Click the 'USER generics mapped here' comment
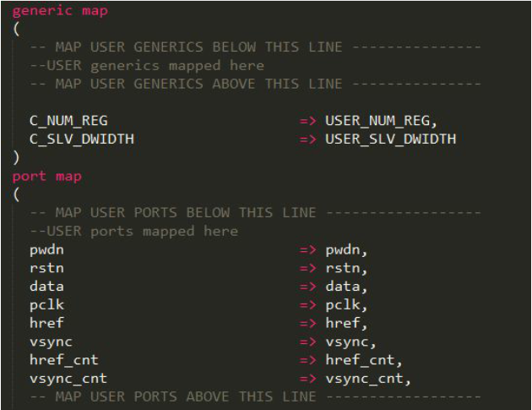 147,65
